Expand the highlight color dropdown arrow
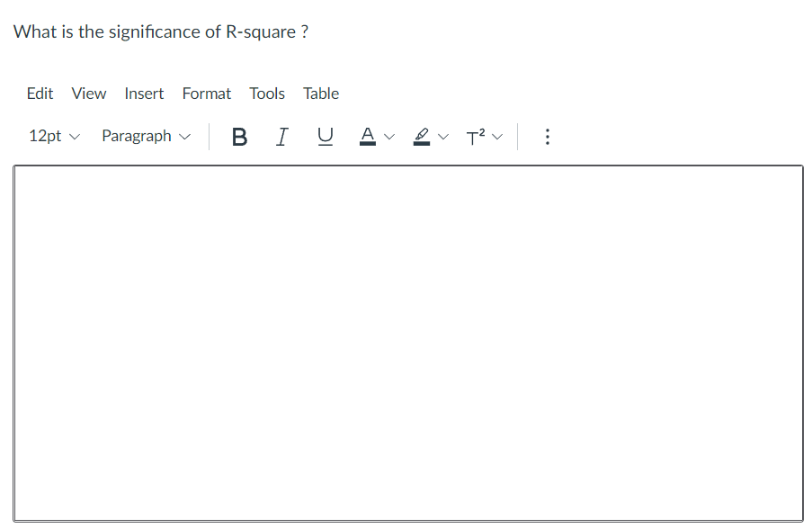This screenshot has height=528, width=812. 442,137
